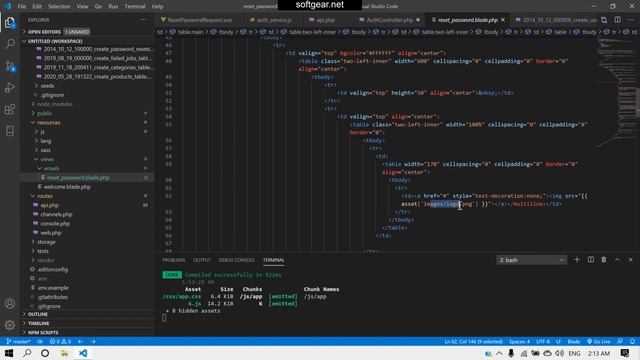Add a new terminal with plus icon
This screenshot has width=640, height=360.
click(x=577, y=260)
